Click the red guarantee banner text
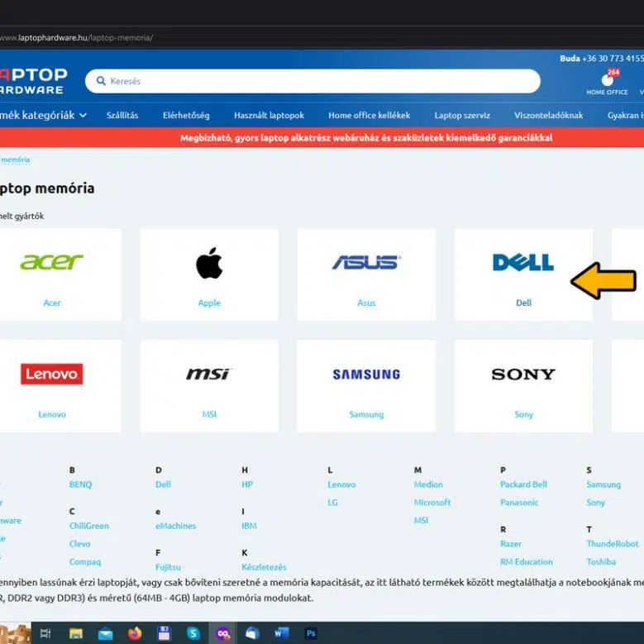 pos(366,138)
